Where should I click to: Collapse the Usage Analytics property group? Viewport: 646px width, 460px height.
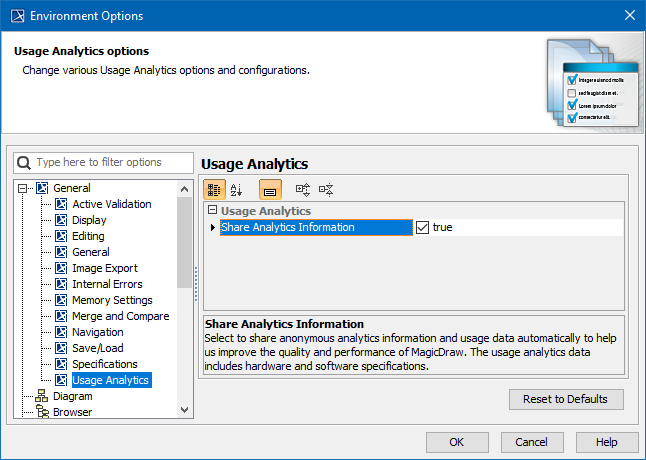212,211
